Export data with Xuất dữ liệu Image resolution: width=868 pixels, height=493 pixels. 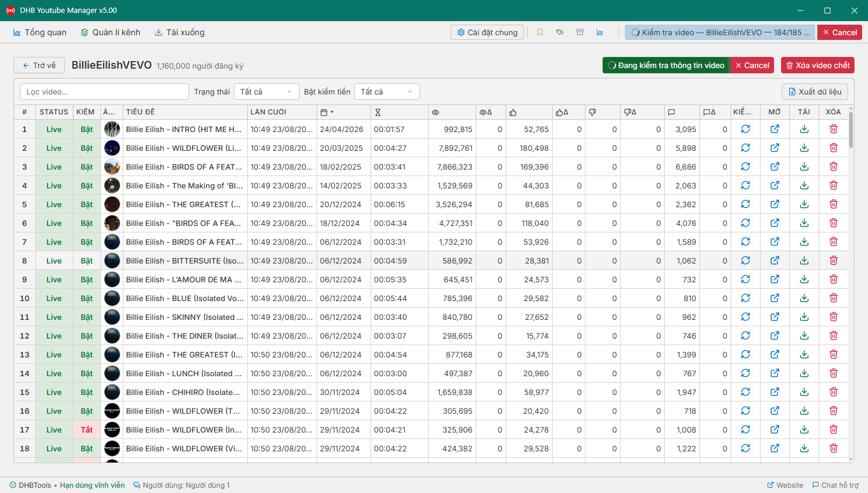point(815,92)
